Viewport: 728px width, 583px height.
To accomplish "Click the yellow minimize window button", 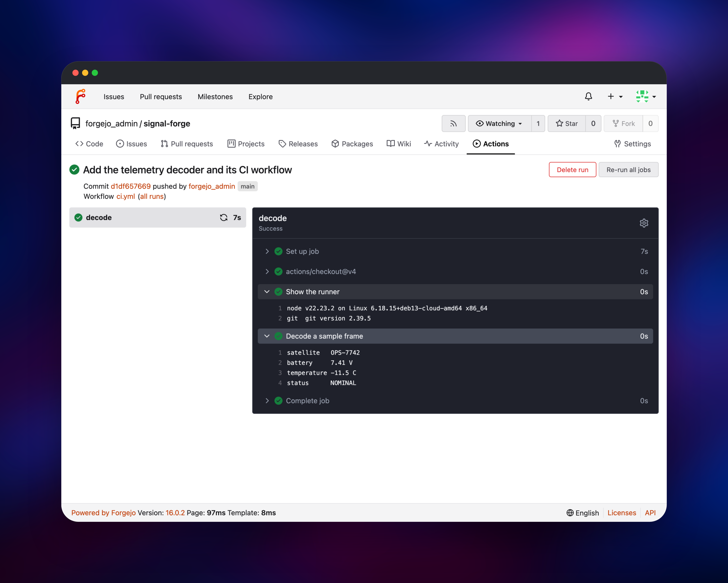I will (x=85, y=73).
